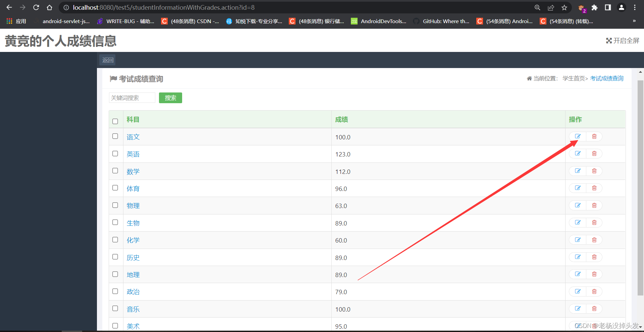Check the 英语 row checkbox
This screenshot has height=332, width=644.
coord(115,153)
